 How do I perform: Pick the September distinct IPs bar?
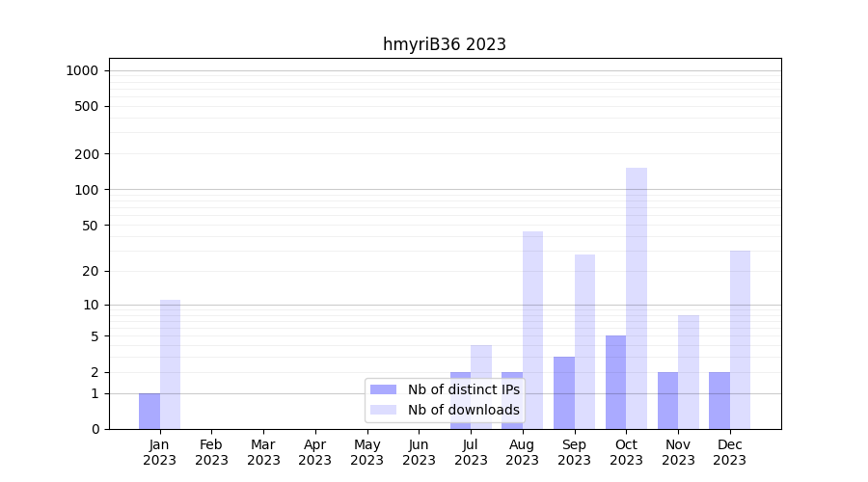click(x=564, y=392)
